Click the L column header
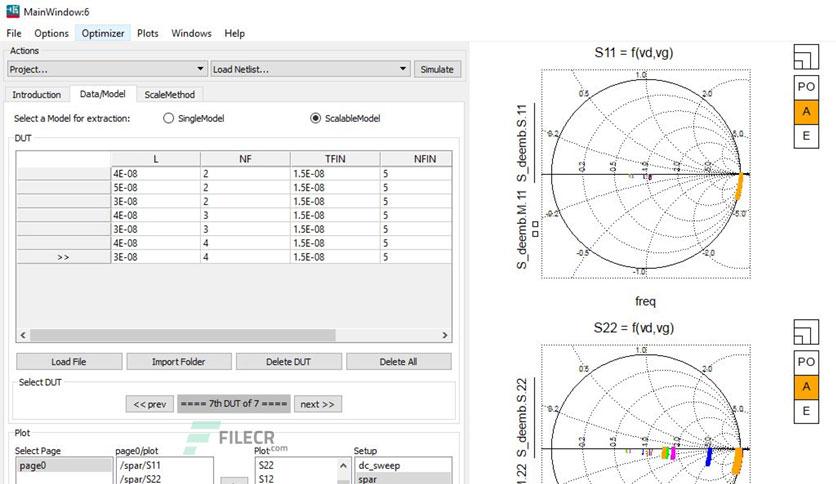Screen dimensions: 836x484 pyautogui.click(x=156, y=159)
